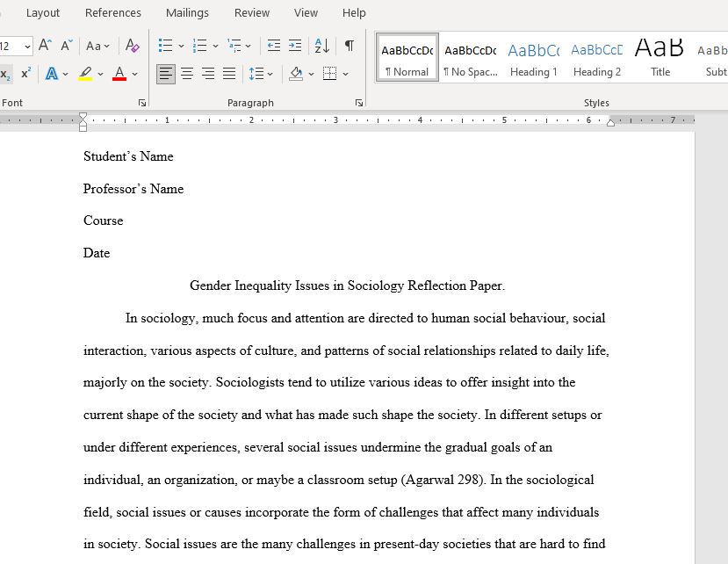Select the first line indent ruler marker
The width and height of the screenshot is (728, 564).
[x=83, y=116]
